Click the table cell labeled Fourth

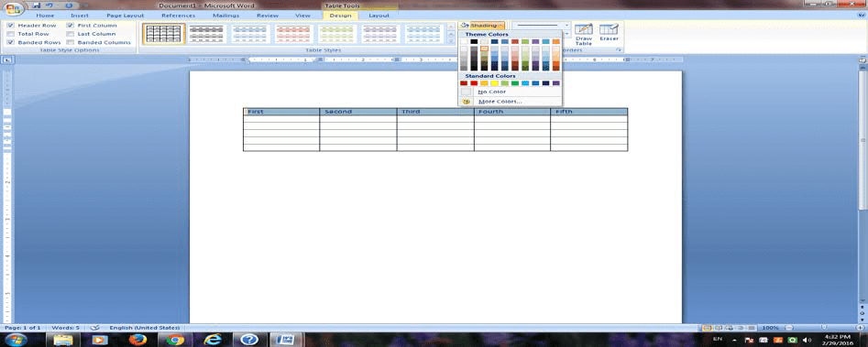(512, 112)
